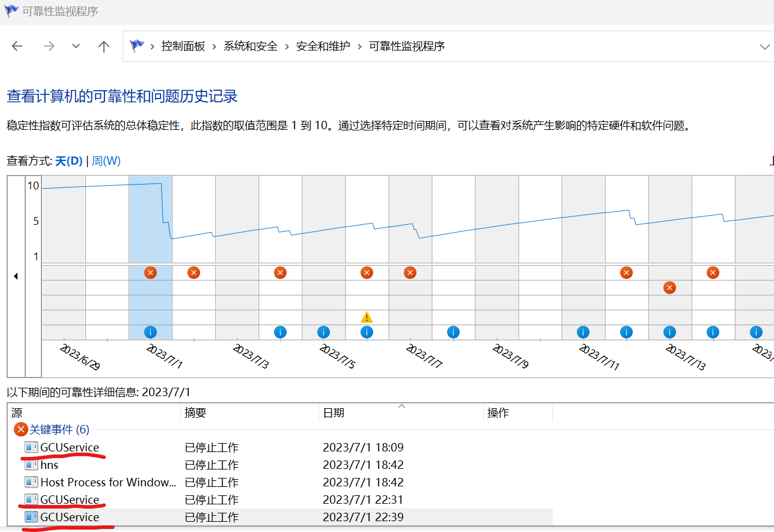
Task: Click information icon on 2023/7/13
Action: [669, 332]
